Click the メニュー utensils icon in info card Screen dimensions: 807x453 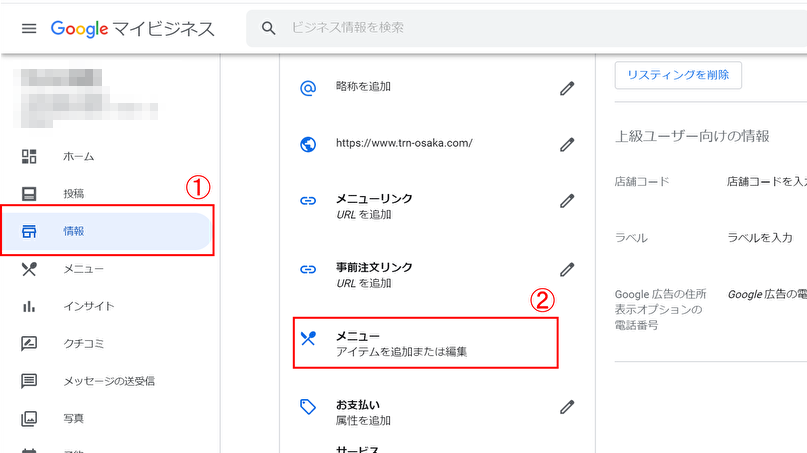[308, 338]
